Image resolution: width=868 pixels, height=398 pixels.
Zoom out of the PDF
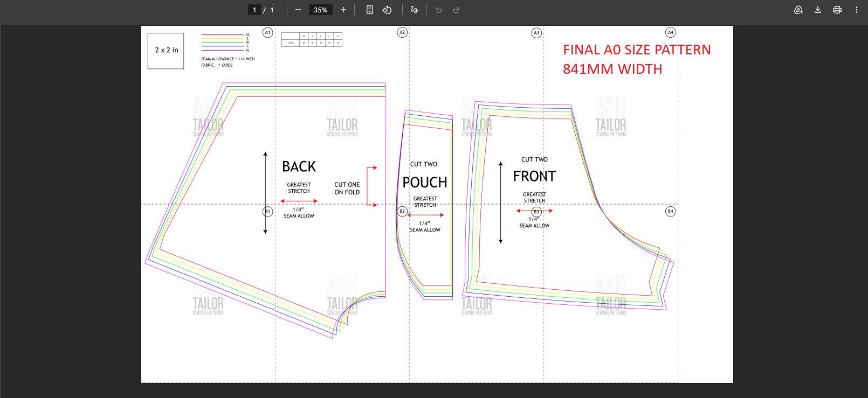298,10
